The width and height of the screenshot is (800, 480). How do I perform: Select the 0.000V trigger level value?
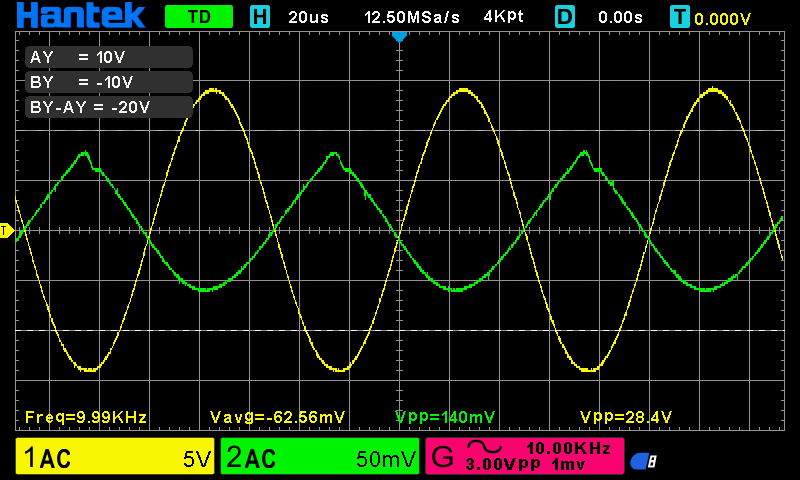(x=722, y=19)
